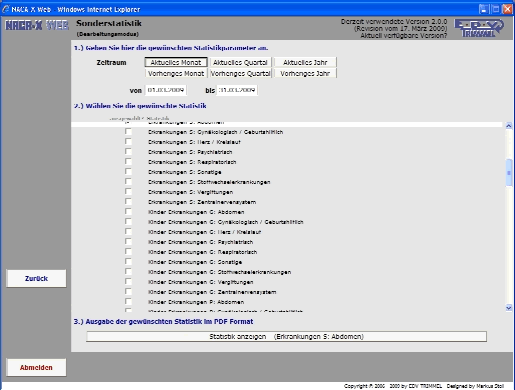Choose the Vorheriges Quartal period
515x390 pixels.
[x=240, y=73]
